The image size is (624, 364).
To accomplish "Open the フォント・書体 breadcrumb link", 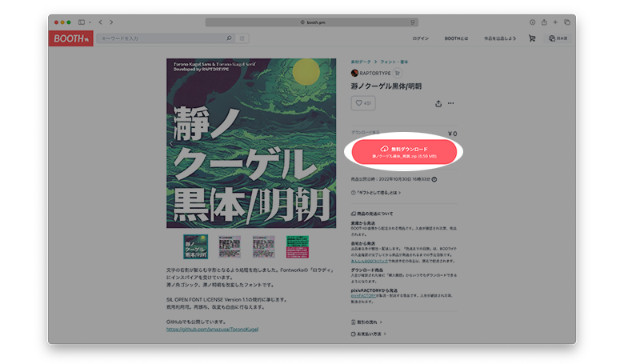I will click(394, 62).
